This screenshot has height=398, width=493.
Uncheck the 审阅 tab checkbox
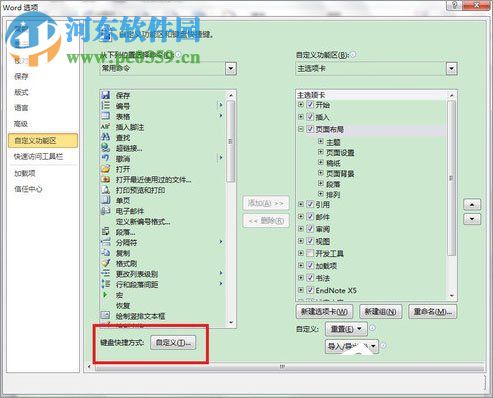310,229
